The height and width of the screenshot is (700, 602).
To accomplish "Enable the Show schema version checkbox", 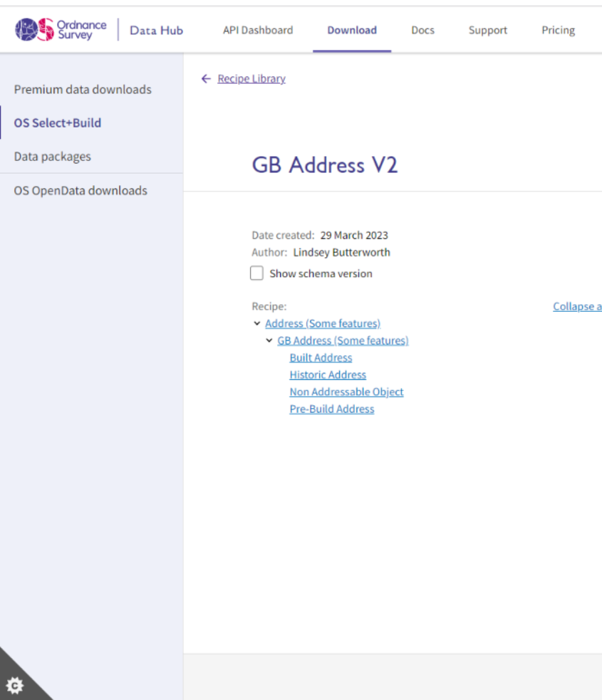I will (256, 273).
